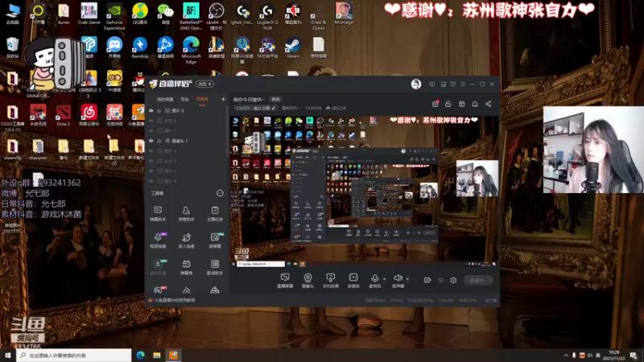Open the zhaopian folder on desktop

(x=38, y=150)
